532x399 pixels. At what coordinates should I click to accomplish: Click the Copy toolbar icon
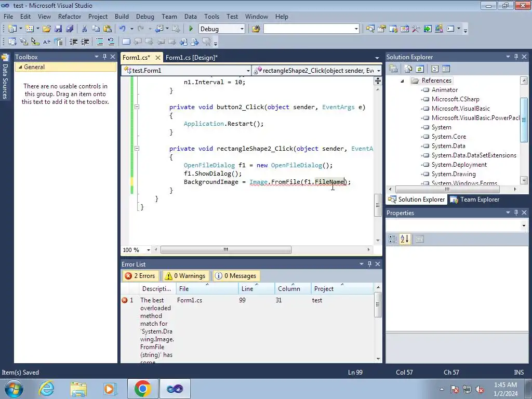coord(96,29)
